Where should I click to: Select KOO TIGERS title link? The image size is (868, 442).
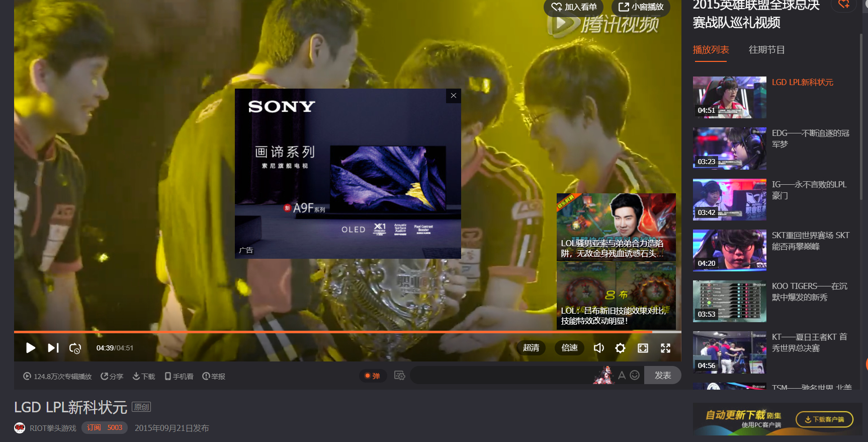pyautogui.click(x=810, y=291)
